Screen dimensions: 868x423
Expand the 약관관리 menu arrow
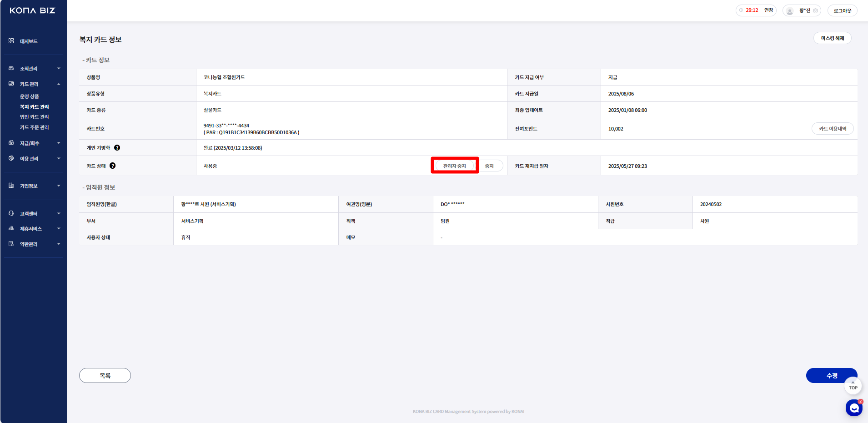tap(59, 244)
